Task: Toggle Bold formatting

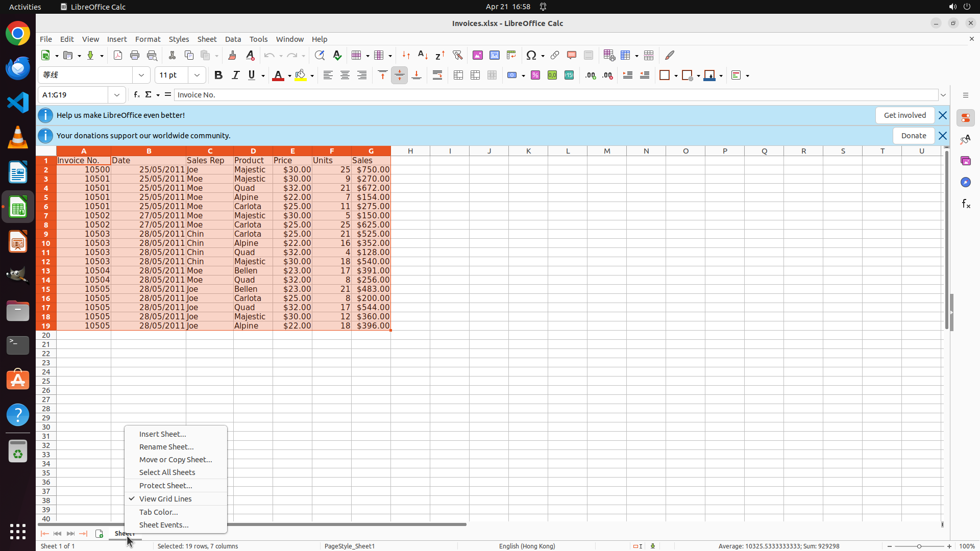Action: pos(218,76)
